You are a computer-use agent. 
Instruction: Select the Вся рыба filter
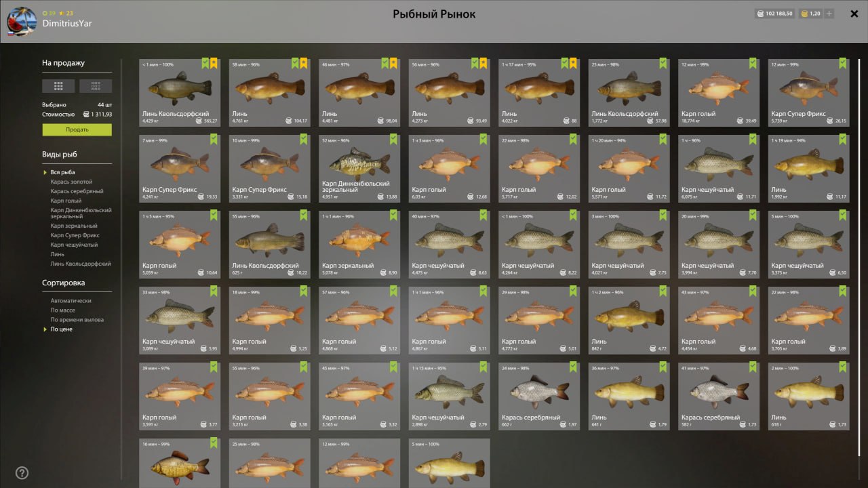click(x=62, y=172)
